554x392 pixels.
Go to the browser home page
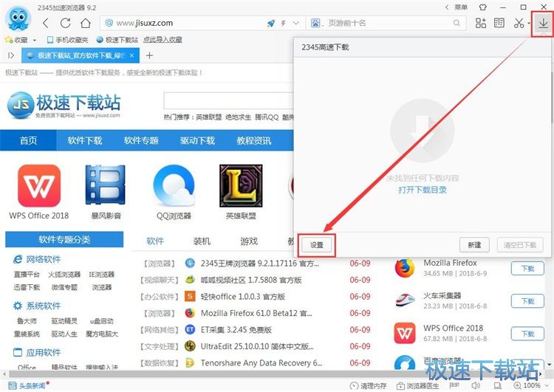pos(86,24)
